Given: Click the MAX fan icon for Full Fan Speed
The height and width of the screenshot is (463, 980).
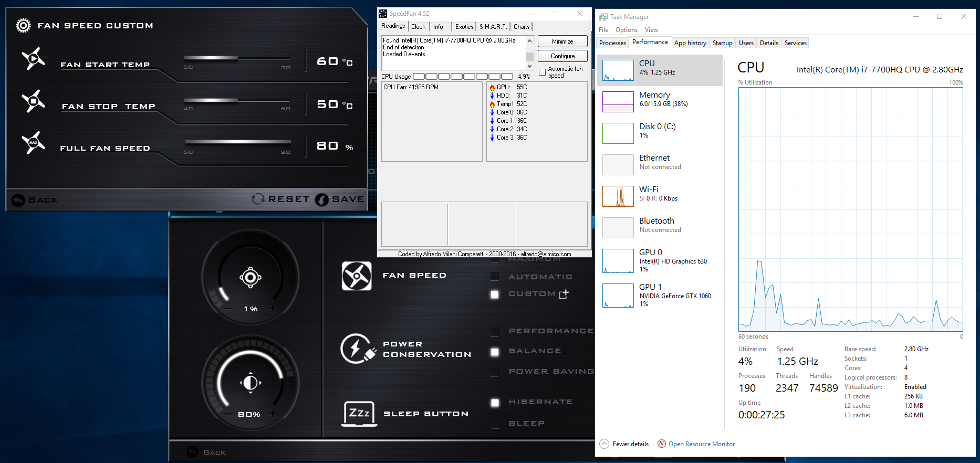Looking at the screenshot, I should tap(33, 143).
